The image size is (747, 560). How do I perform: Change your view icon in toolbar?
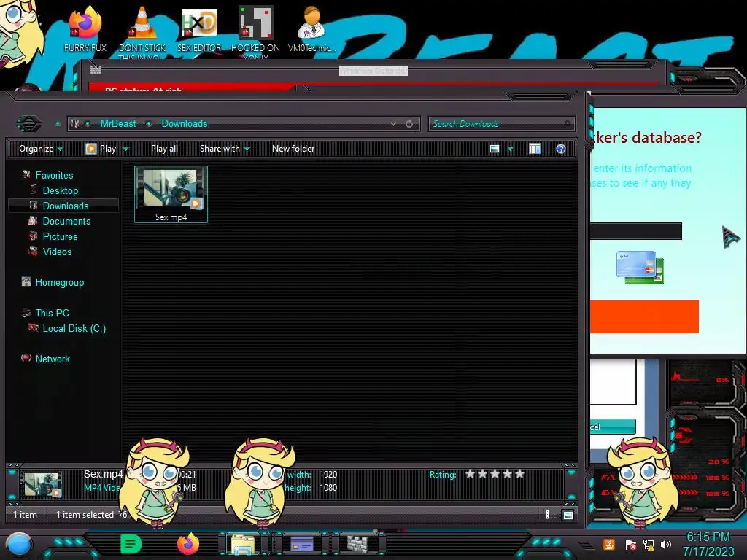coord(495,149)
